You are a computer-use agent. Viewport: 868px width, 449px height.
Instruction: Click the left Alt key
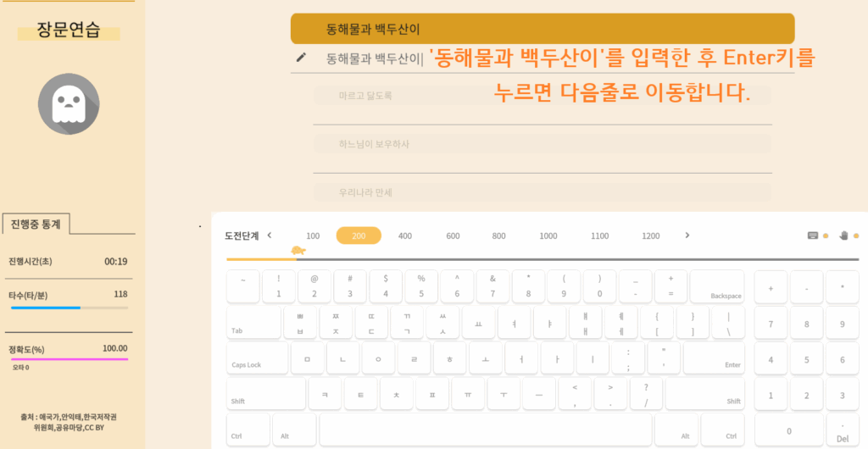click(x=294, y=430)
